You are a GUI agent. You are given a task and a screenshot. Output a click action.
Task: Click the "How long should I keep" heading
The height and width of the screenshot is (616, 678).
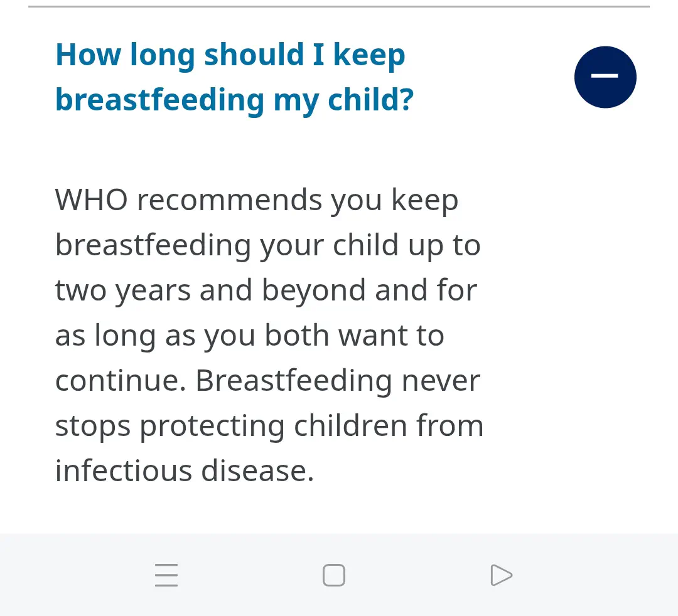(x=230, y=55)
